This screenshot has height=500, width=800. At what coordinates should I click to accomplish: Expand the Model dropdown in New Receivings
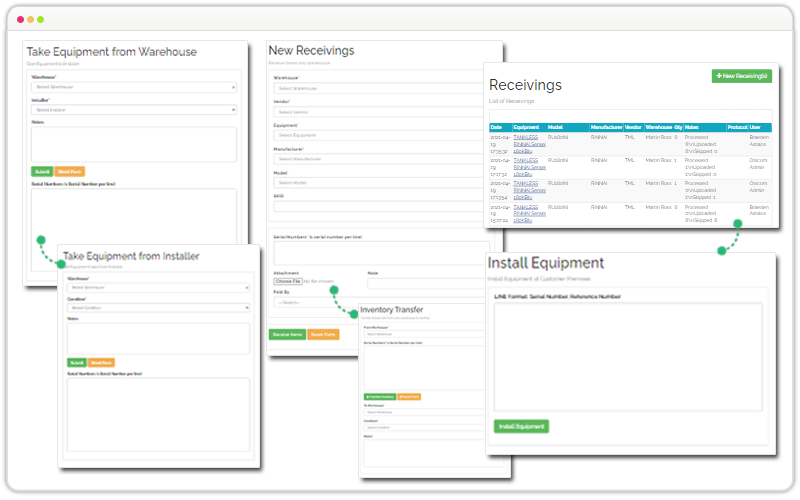(x=381, y=182)
